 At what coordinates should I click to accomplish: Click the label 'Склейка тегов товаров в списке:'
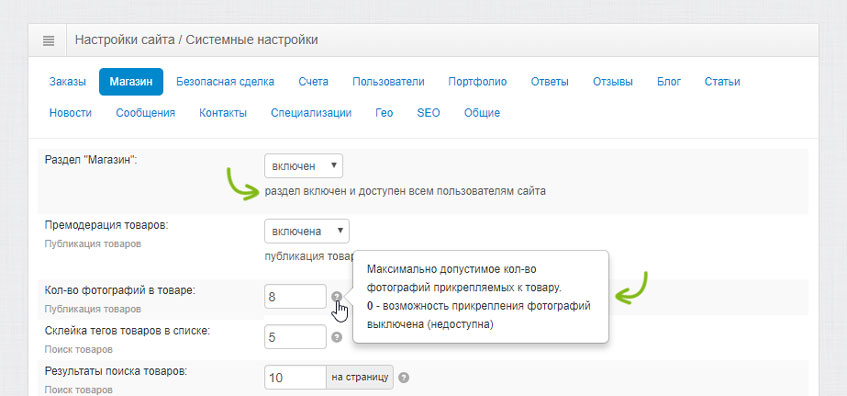[x=127, y=331]
